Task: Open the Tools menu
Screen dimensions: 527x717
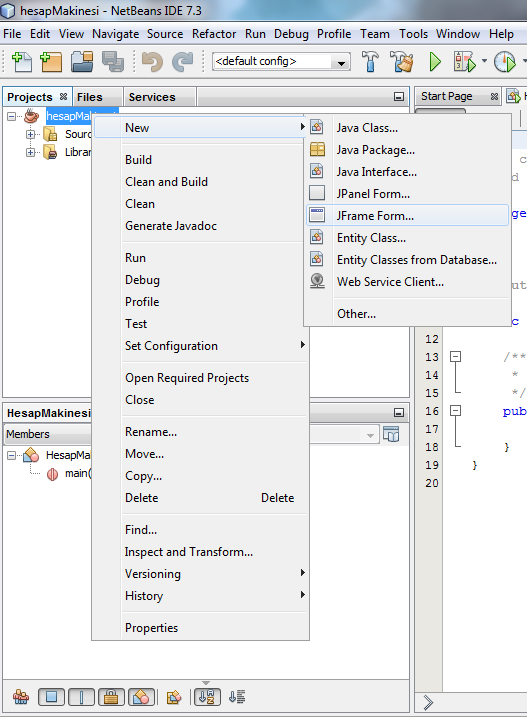Action: tap(413, 34)
